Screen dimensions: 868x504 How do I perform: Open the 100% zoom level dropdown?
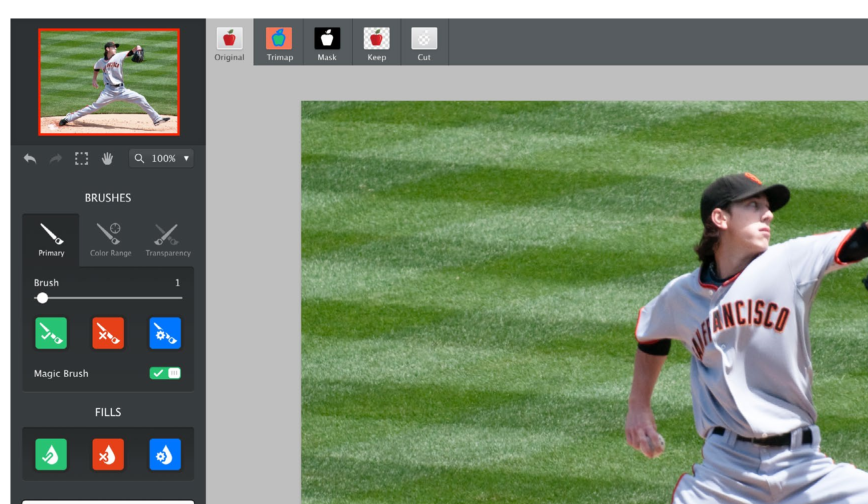pos(161,158)
